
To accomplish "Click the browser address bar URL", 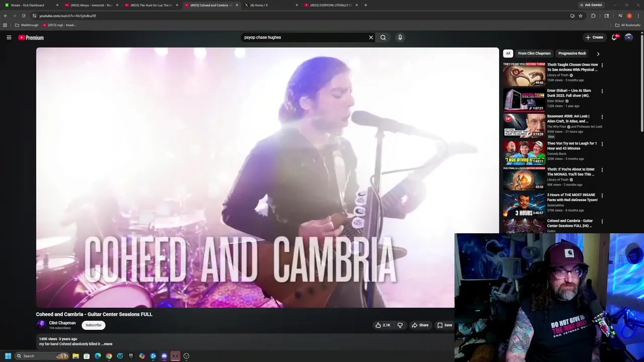I will [x=68, y=16].
